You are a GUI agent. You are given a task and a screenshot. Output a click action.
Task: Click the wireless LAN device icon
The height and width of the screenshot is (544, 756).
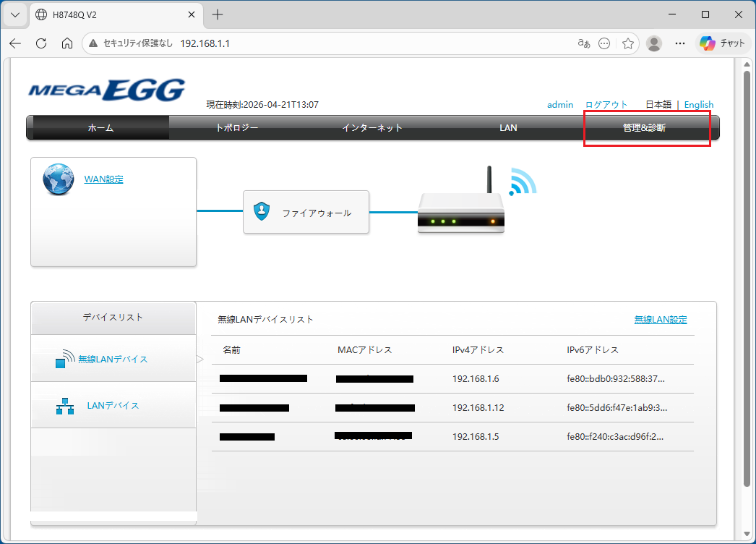coord(65,359)
